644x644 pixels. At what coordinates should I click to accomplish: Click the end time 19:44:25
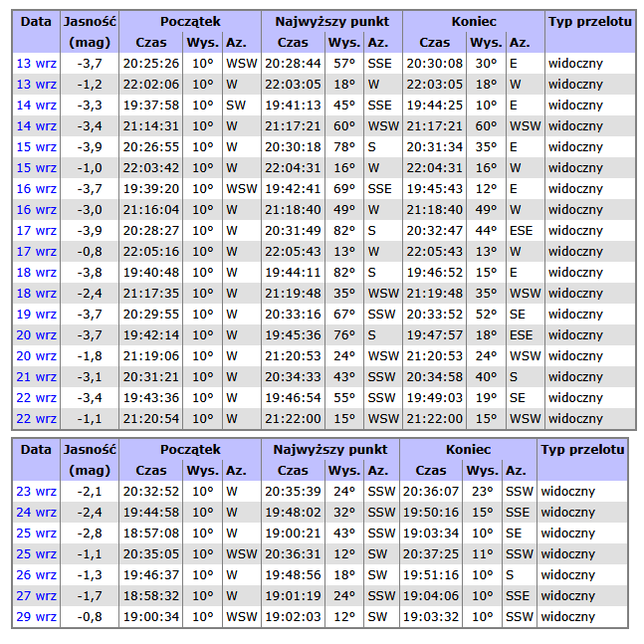pos(435,106)
